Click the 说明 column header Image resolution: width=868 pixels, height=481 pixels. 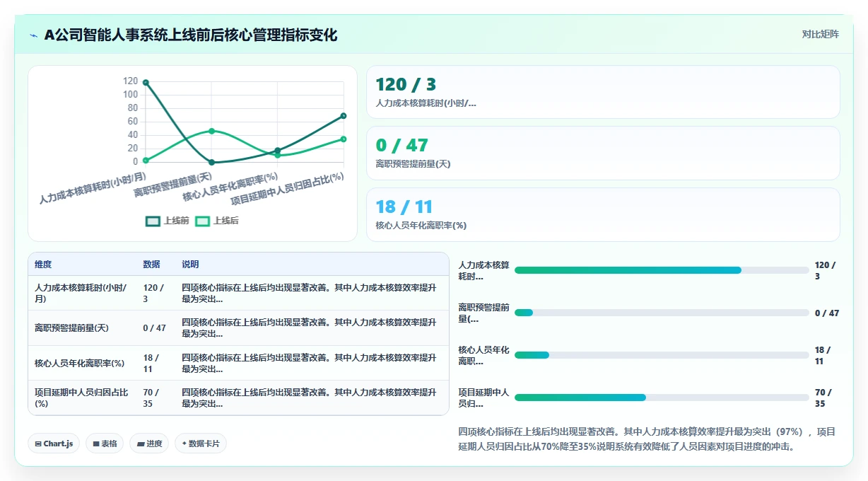(190, 265)
